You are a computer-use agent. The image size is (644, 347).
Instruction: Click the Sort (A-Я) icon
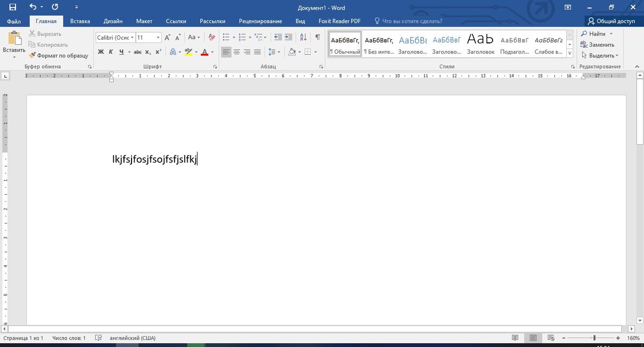click(x=303, y=38)
